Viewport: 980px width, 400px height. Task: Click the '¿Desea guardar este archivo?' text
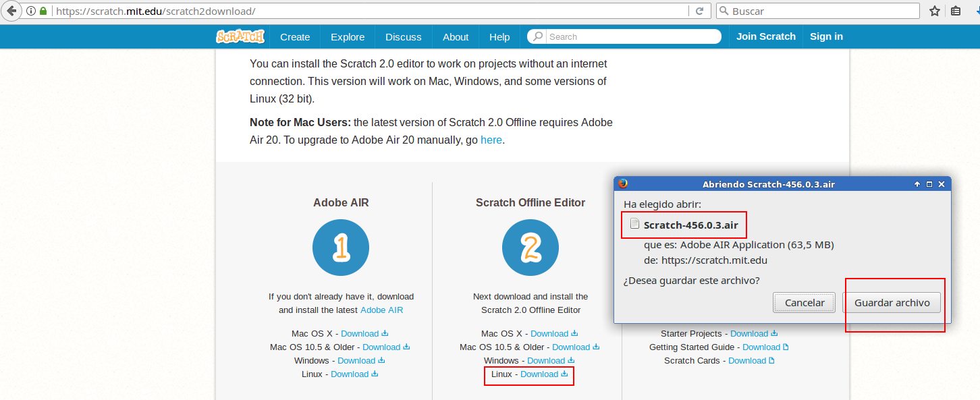click(691, 281)
